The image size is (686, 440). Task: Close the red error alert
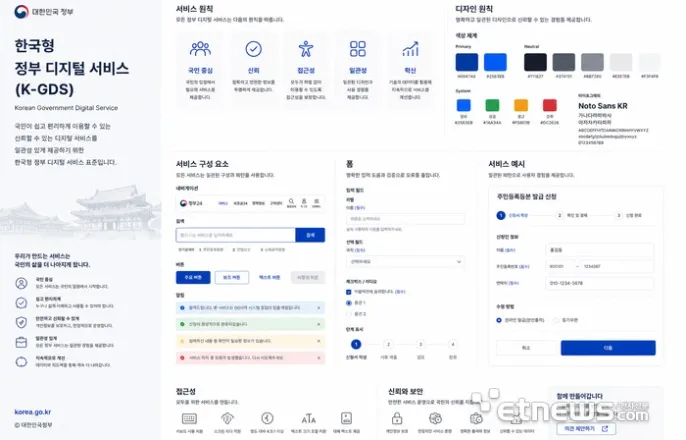318,357
